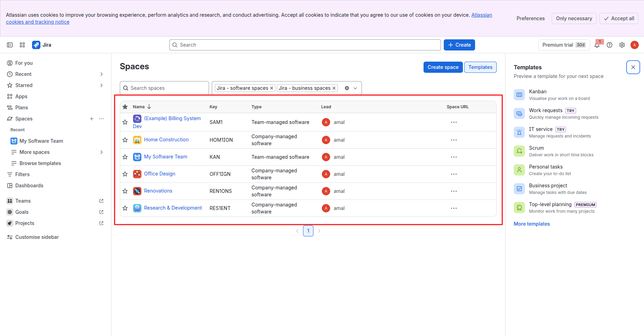Open cookie Preferences
This screenshot has height=336, width=644.
[530, 18]
